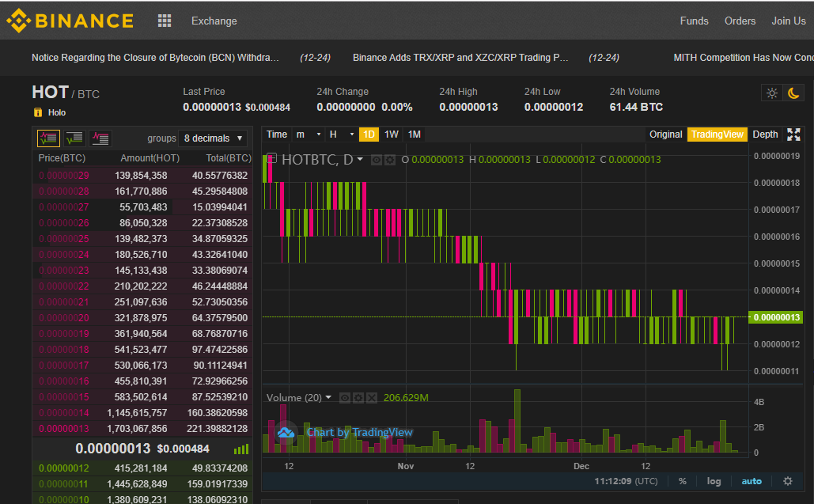
Task: Open the minutes interval dropdown
Action: pyautogui.click(x=308, y=135)
